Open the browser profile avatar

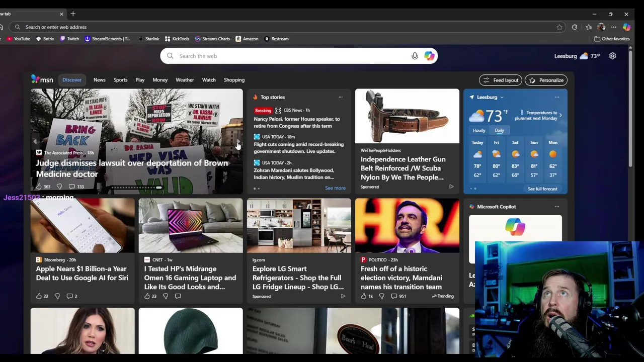click(x=601, y=27)
